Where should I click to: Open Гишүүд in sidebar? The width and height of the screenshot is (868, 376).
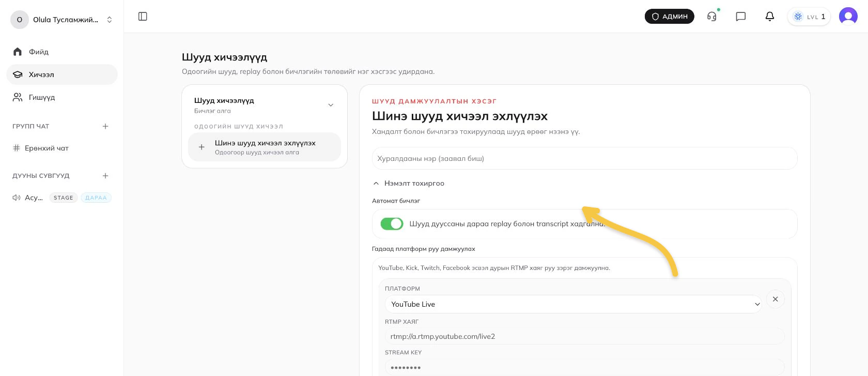[x=62, y=97]
